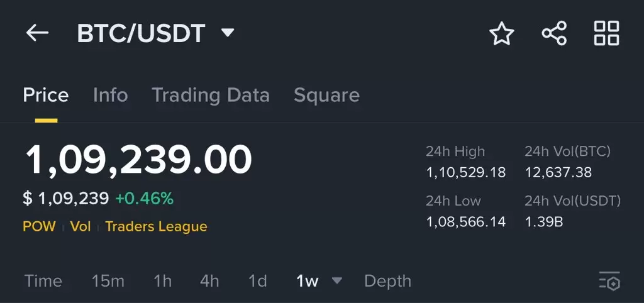Add BTC/USDT to favorites with star icon
Viewport: 644px width, 303px height.
[x=501, y=33]
